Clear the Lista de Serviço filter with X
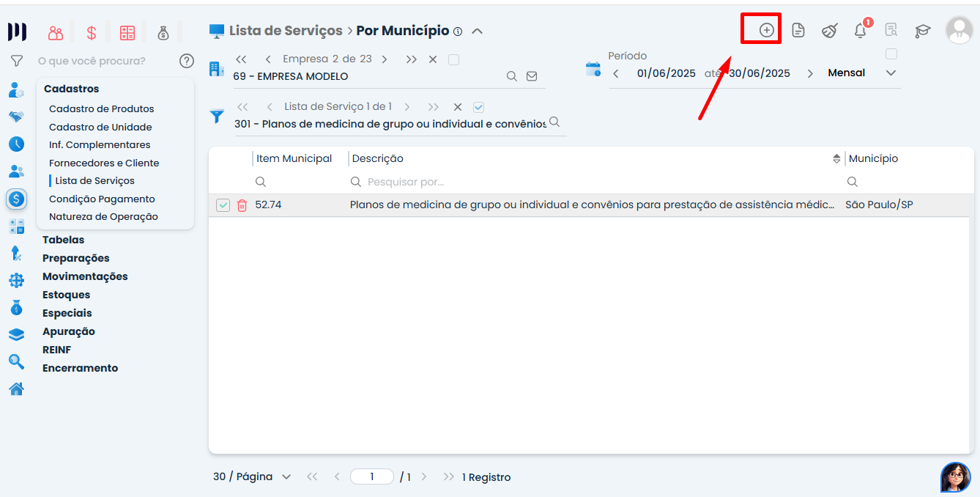Screen dimensions: 980x497 458,107
